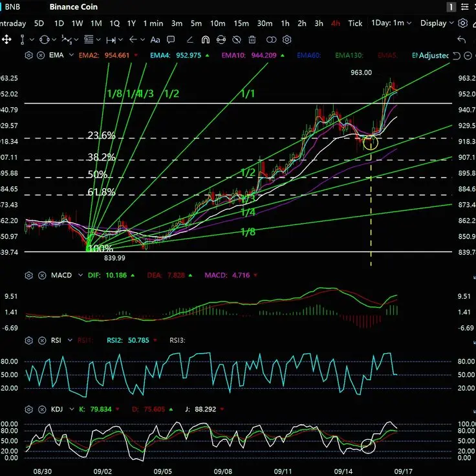Toggle hide-drawings eye icon

237,39
